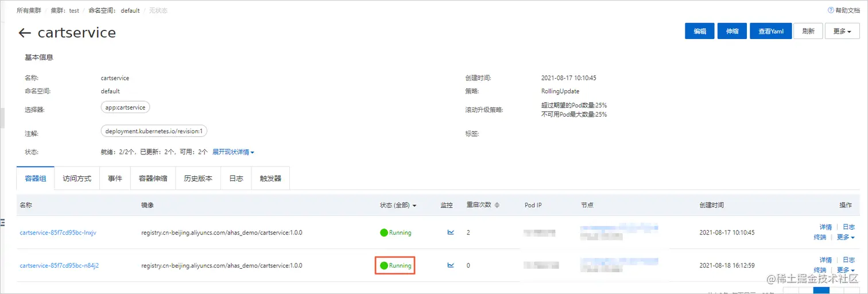Screen dimensions: 868x294
Task: Click the deployment.kubernetes.io/revision:1 annotation tag
Action: [x=154, y=131]
